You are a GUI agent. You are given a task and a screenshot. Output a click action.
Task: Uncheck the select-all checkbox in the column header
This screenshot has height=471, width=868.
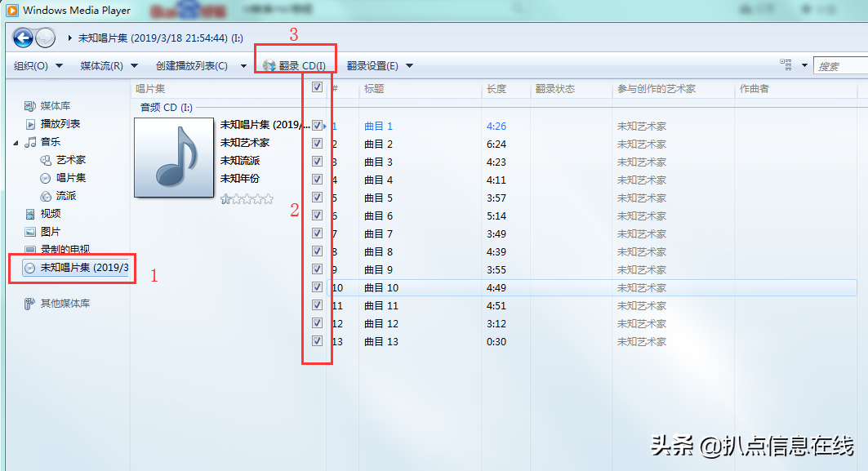(316, 87)
